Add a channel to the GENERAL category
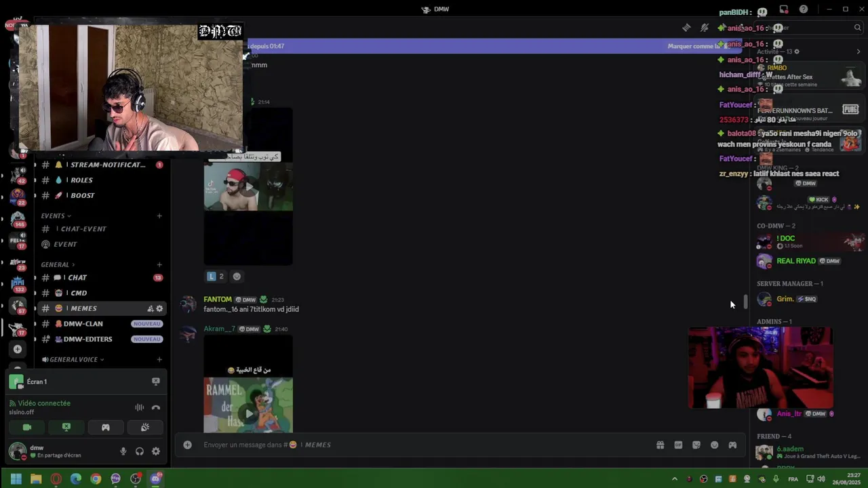868x488 pixels. [159, 264]
